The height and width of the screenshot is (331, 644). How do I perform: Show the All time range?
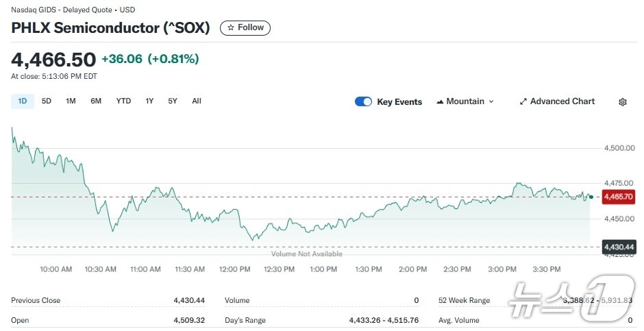[x=197, y=101]
